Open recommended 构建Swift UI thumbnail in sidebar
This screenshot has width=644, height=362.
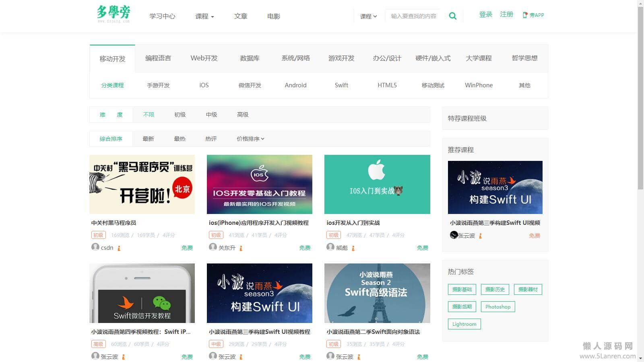[495, 187]
